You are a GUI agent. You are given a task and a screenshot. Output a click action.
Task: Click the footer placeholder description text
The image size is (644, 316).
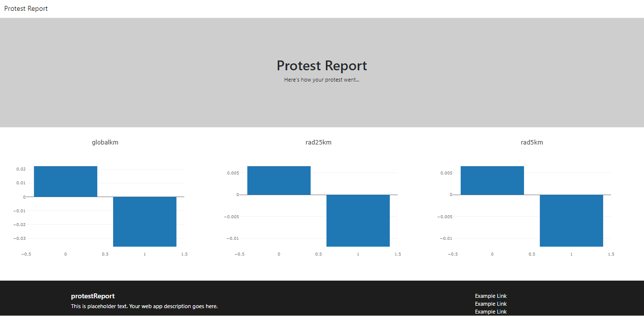pyautogui.click(x=144, y=306)
